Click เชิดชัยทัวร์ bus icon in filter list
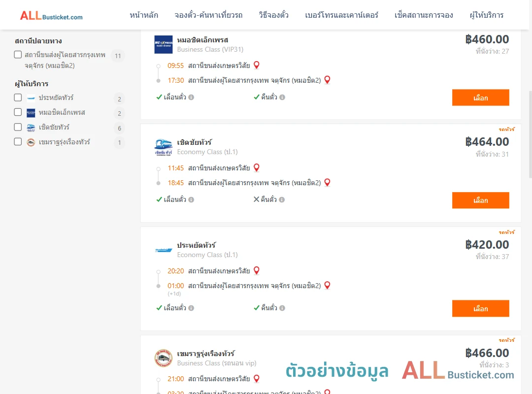This screenshot has height=394, width=532. tap(31, 128)
